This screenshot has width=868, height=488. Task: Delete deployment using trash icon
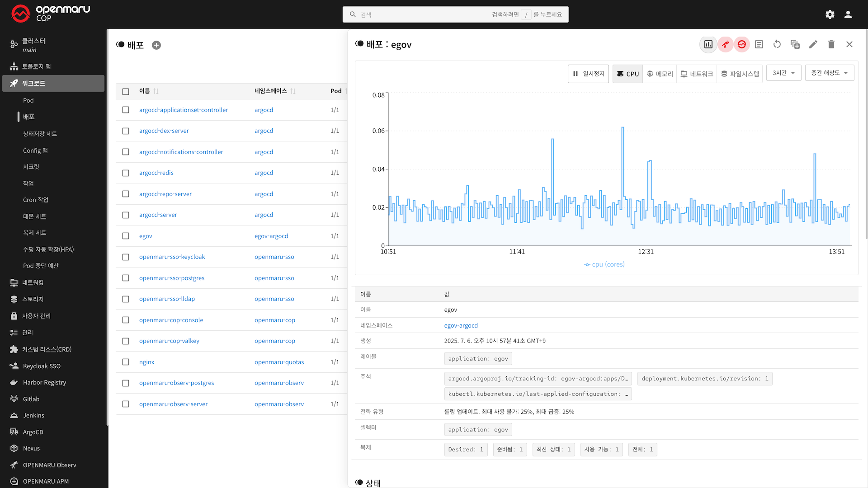point(831,44)
